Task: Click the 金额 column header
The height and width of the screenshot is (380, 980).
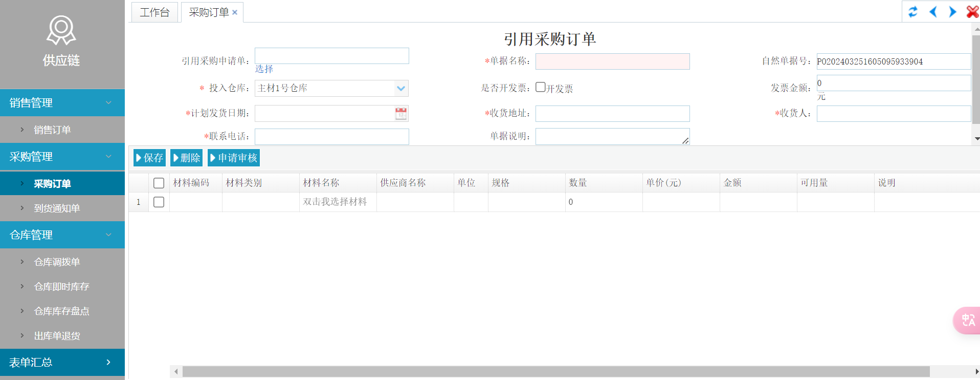Action: coord(759,183)
